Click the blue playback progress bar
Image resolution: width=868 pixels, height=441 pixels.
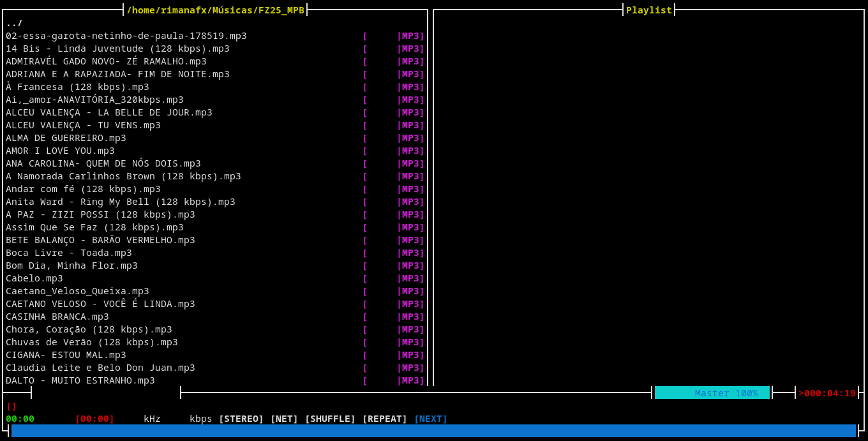click(433, 431)
